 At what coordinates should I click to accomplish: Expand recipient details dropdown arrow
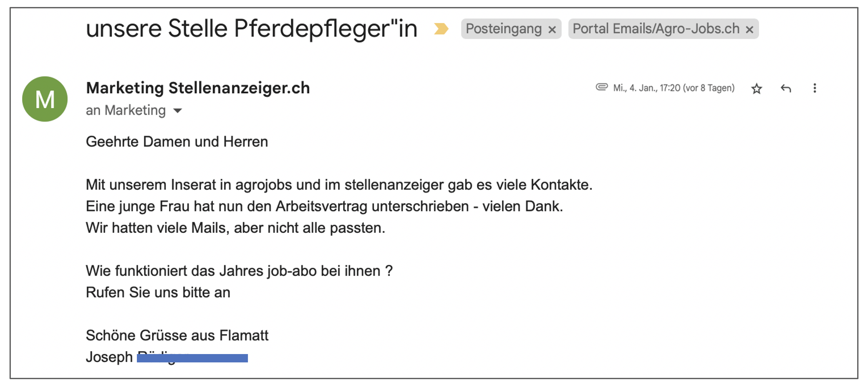click(178, 111)
